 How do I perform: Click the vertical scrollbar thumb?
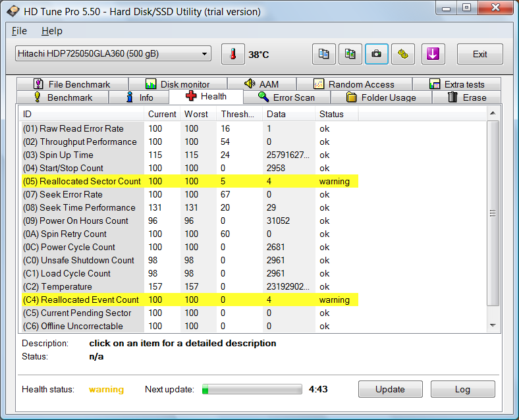(493, 213)
